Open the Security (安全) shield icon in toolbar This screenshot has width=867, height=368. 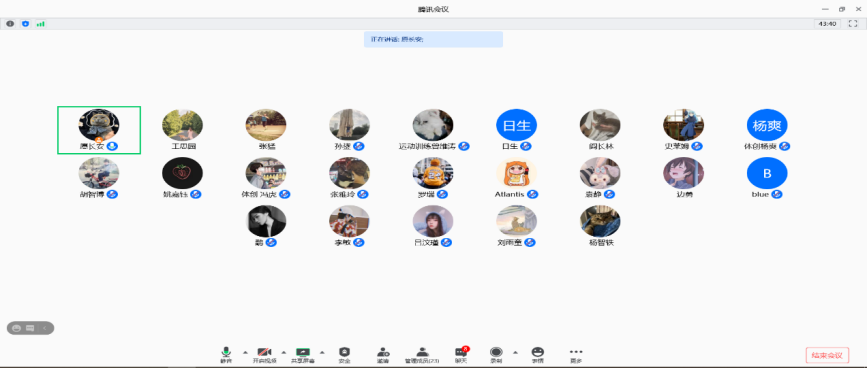(344, 354)
